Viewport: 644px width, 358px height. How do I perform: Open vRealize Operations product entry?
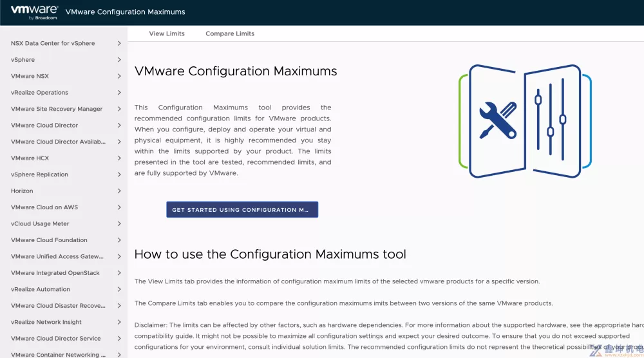click(39, 92)
